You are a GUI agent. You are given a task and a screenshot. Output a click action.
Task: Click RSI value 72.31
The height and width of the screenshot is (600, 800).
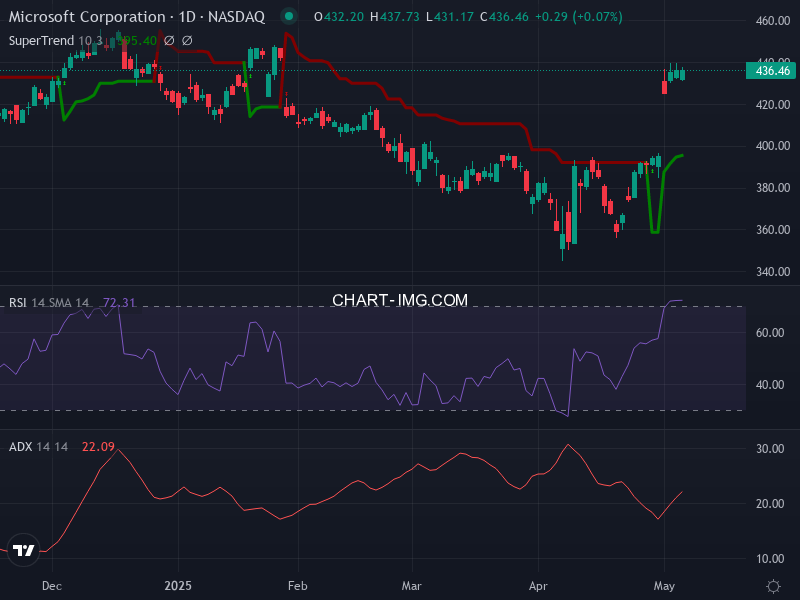pos(119,303)
